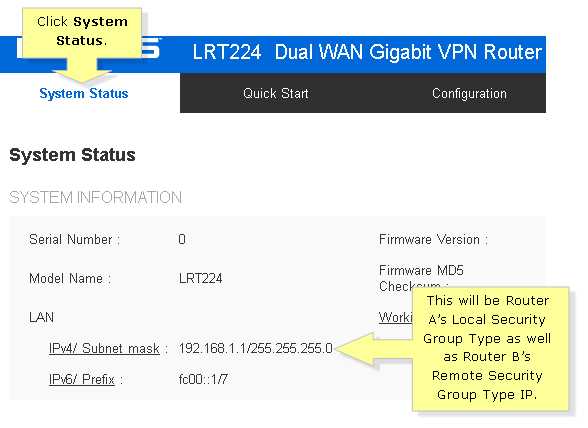Click the yellow Router A's Local Security callout
588x428 pixels.
click(490, 349)
